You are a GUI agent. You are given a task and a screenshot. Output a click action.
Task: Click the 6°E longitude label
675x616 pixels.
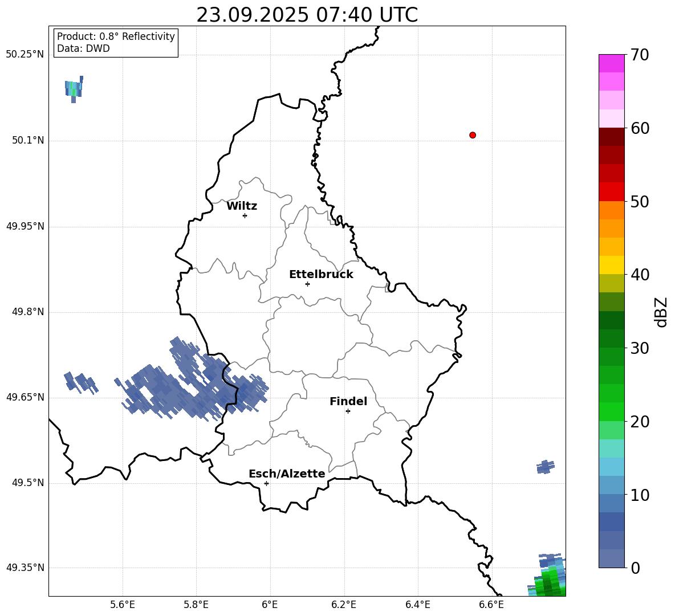(270, 605)
